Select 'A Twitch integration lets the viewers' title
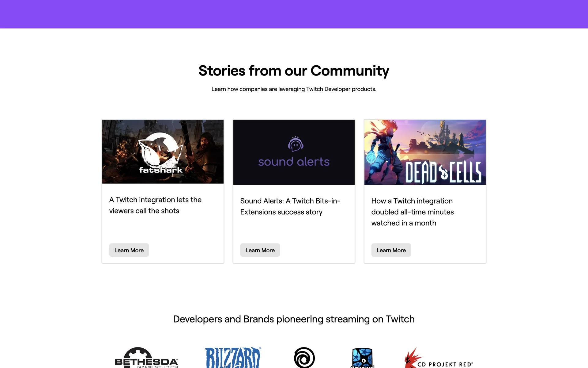 click(x=155, y=205)
